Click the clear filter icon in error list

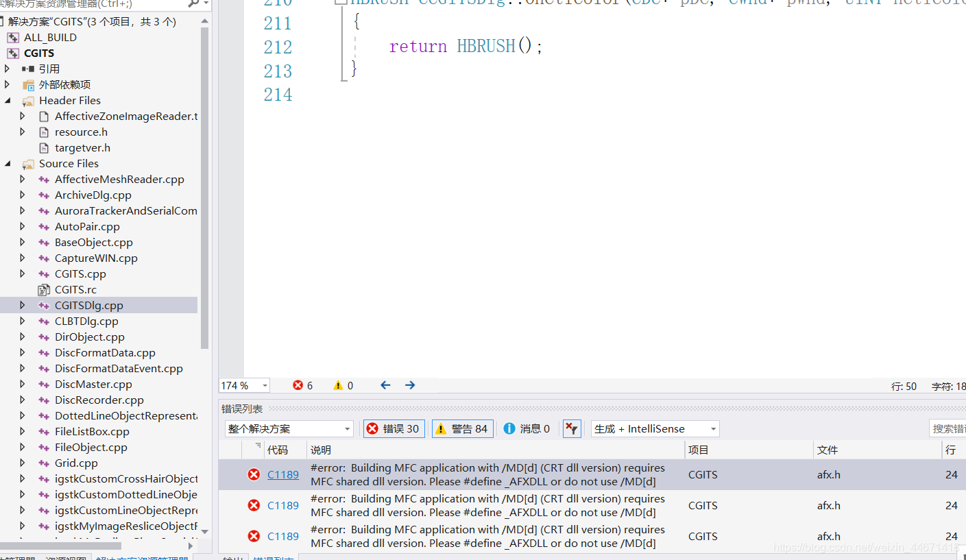pos(572,428)
